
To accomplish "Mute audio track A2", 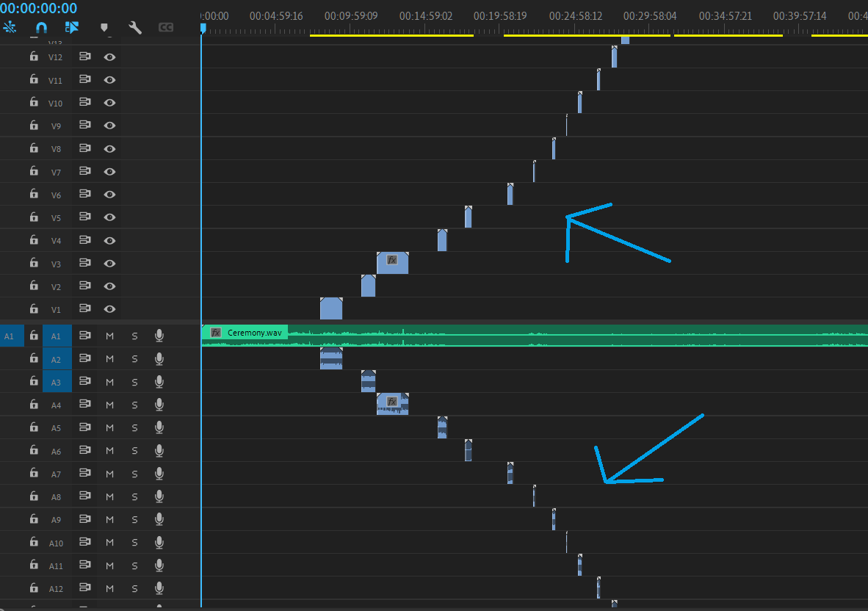I will 109,358.
